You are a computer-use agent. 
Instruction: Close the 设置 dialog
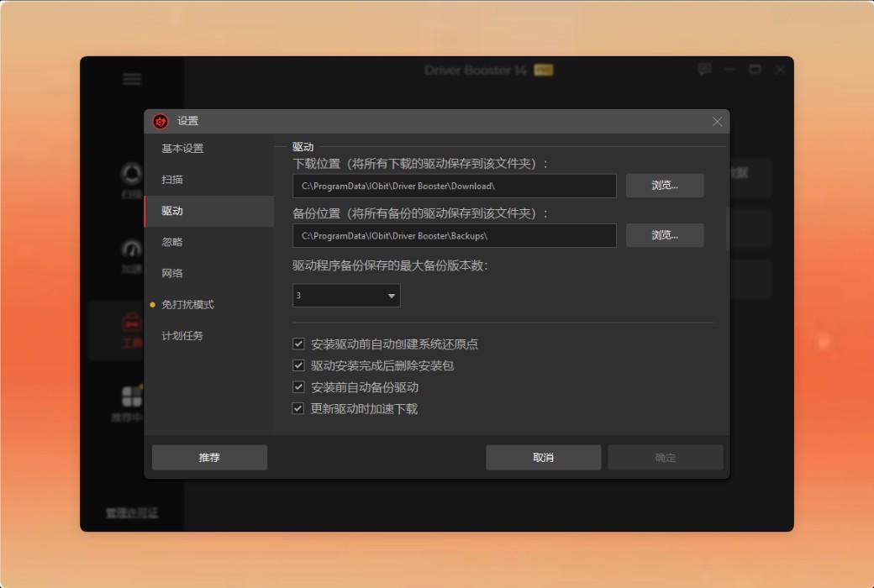(x=717, y=122)
